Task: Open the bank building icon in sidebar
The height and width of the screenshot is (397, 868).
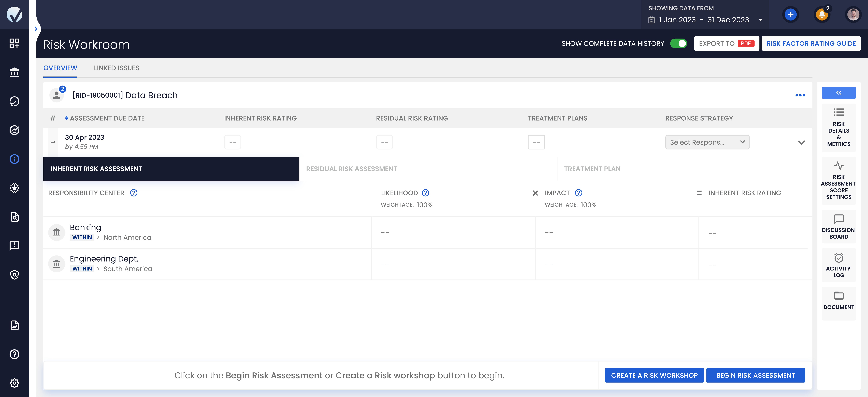Action: pos(14,72)
